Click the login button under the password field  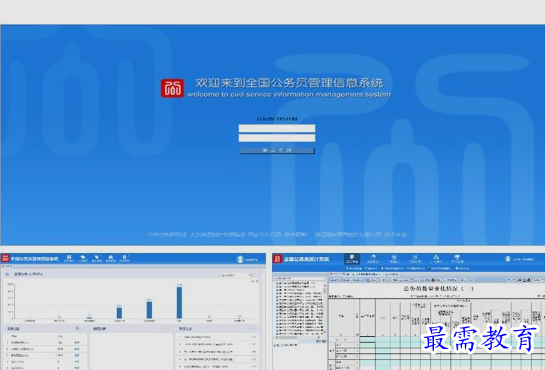pos(277,150)
